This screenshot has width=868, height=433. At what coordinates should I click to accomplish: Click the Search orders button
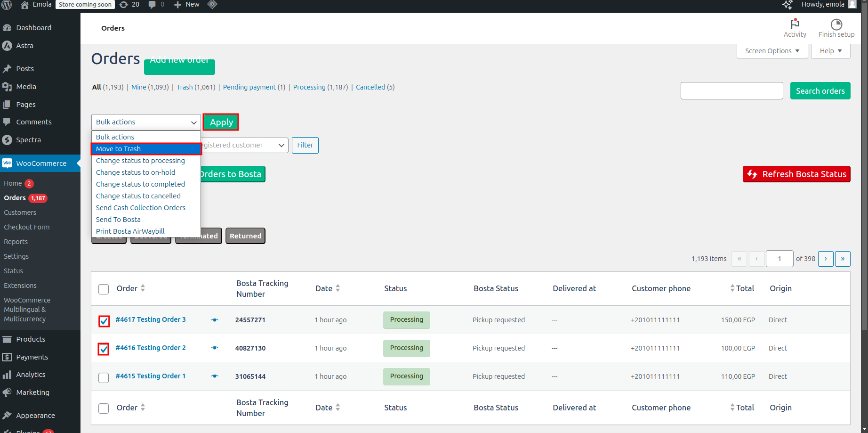tap(820, 91)
